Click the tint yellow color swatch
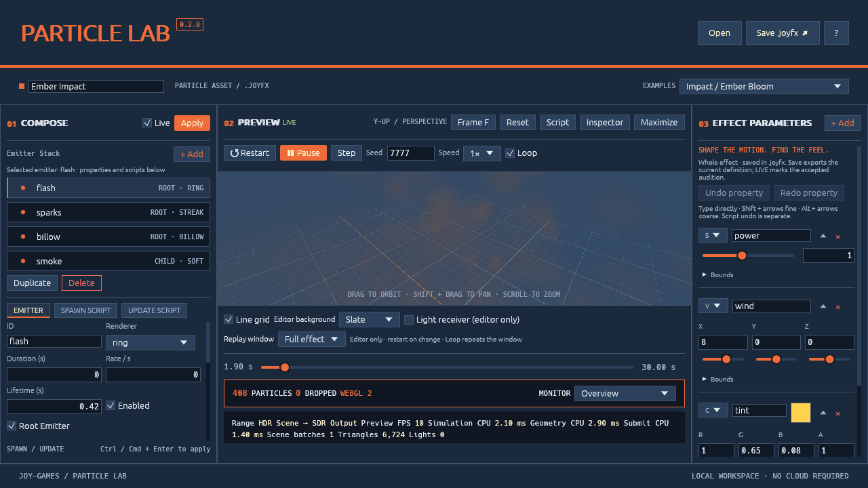This screenshot has height=488, width=868. tap(801, 413)
